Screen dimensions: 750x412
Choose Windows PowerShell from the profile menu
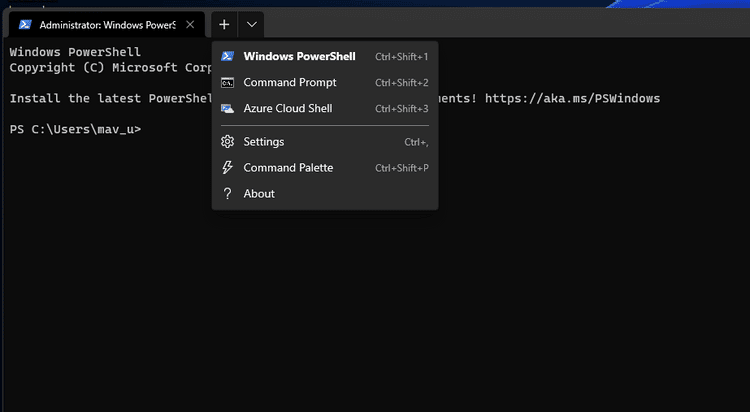(x=299, y=57)
